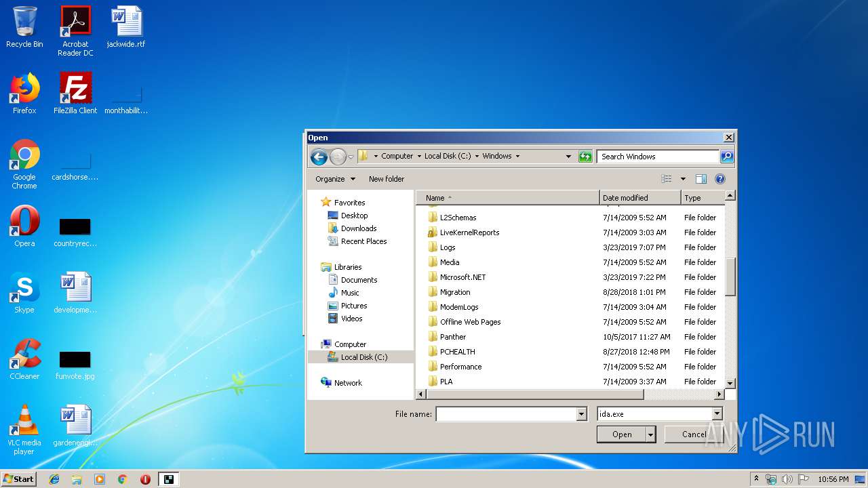Screen dimensions: 868x488
Task: Click the Back navigation arrow in Open dialog
Action: pyautogui.click(x=319, y=157)
